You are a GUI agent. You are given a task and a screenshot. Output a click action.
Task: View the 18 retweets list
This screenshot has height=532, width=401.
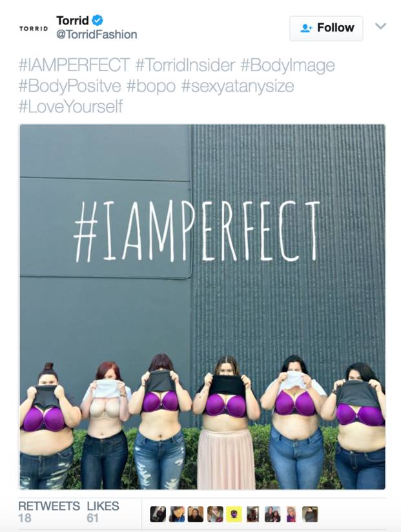(x=48, y=511)
